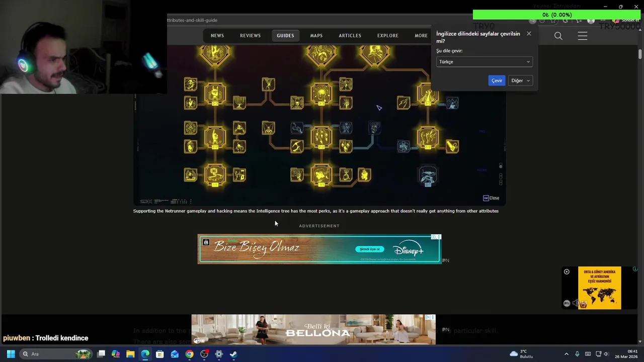Open Microsoft 365 Copilot taskbar icon
This screenshot has width=644, height=362.
[116, 354]
